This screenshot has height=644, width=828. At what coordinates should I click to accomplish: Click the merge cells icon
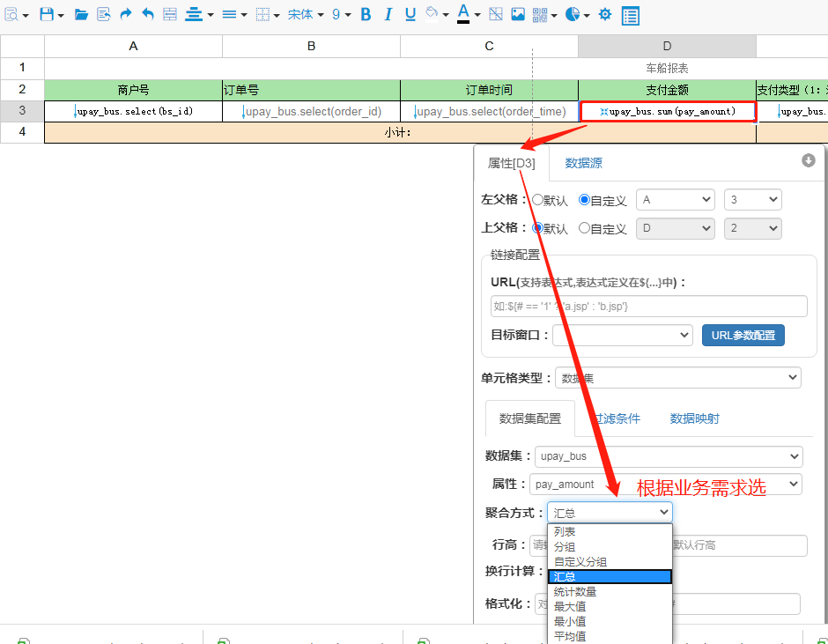[x=170, y=14]
